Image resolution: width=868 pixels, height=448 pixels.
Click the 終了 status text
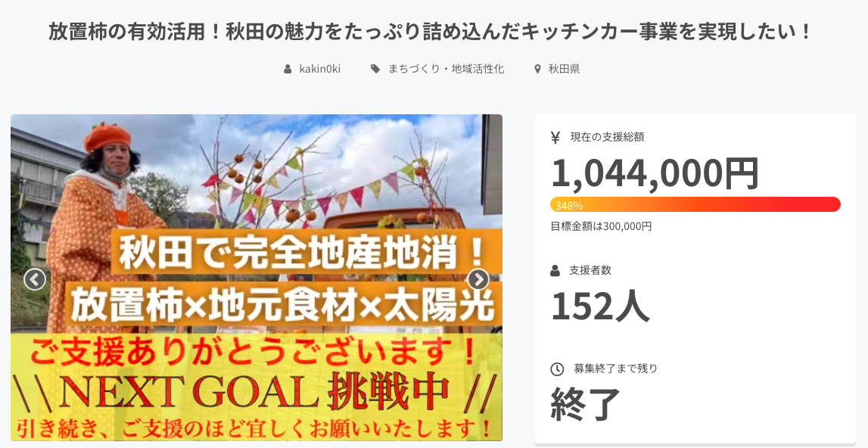click(x=585, y=404)
